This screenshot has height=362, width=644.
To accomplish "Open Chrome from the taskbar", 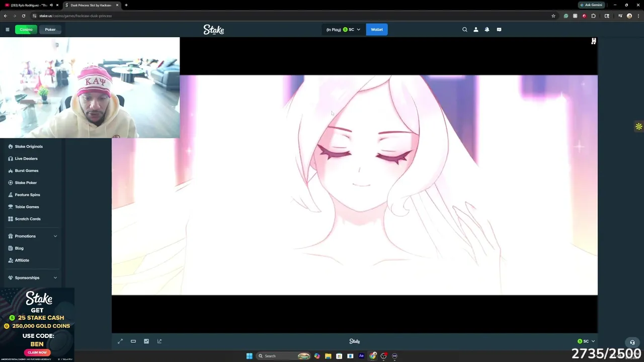I will tap(373, 356).
